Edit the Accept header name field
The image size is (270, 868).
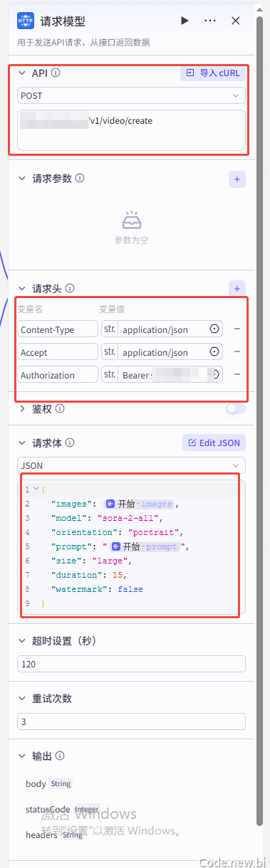click(58, 351)
